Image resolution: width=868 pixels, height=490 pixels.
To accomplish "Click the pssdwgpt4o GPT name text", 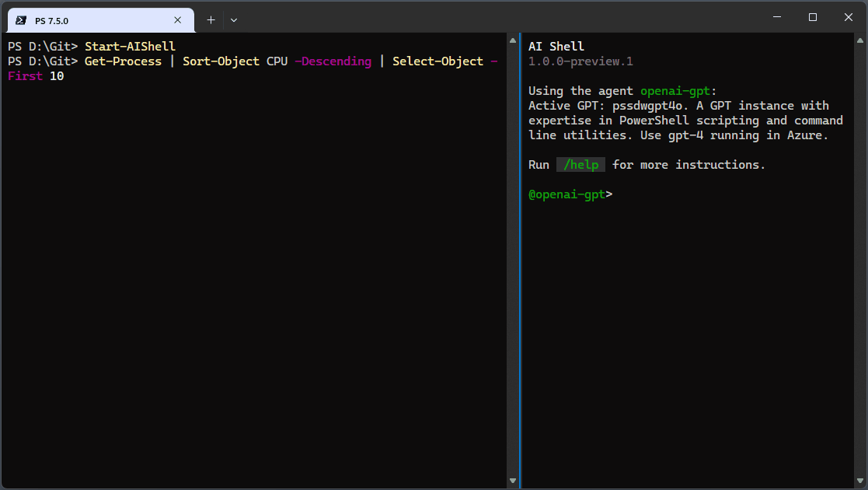I will click(650, 105).
